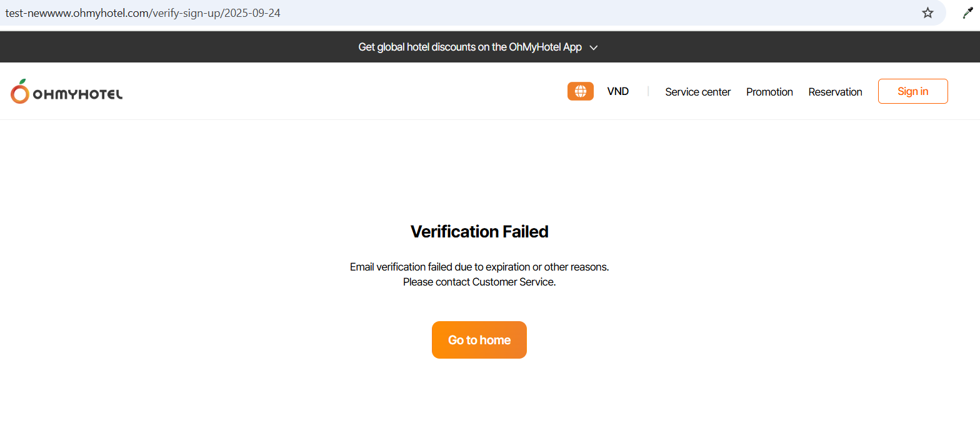Click the Please contact Customer Service text
Screen dimensions: 980x443
pos(479,282)
